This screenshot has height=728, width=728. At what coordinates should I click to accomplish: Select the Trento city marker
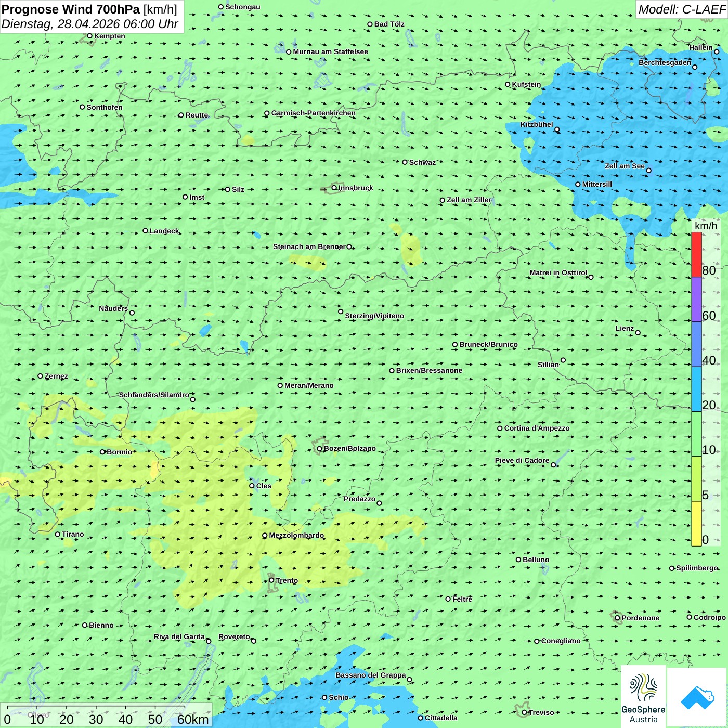coord(271,580)
